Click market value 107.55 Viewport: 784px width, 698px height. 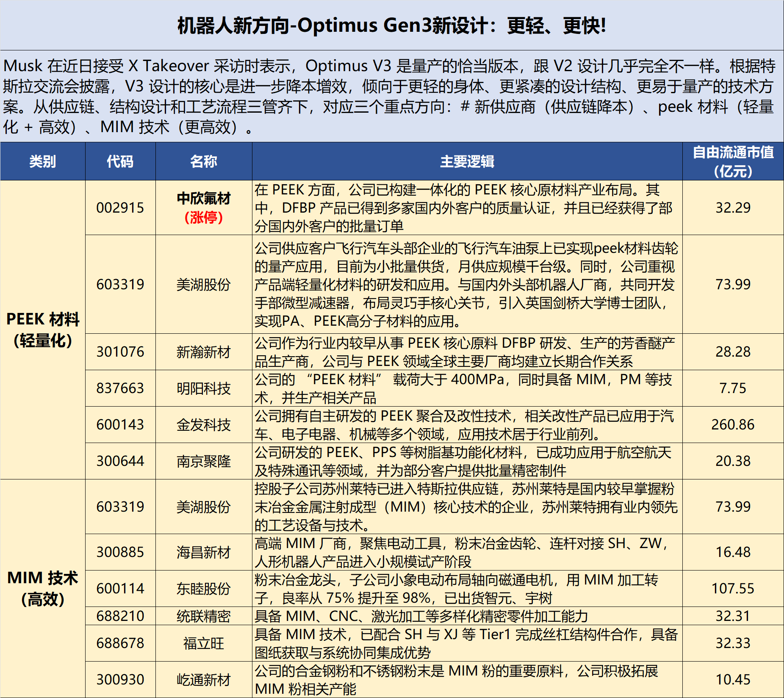733,589
